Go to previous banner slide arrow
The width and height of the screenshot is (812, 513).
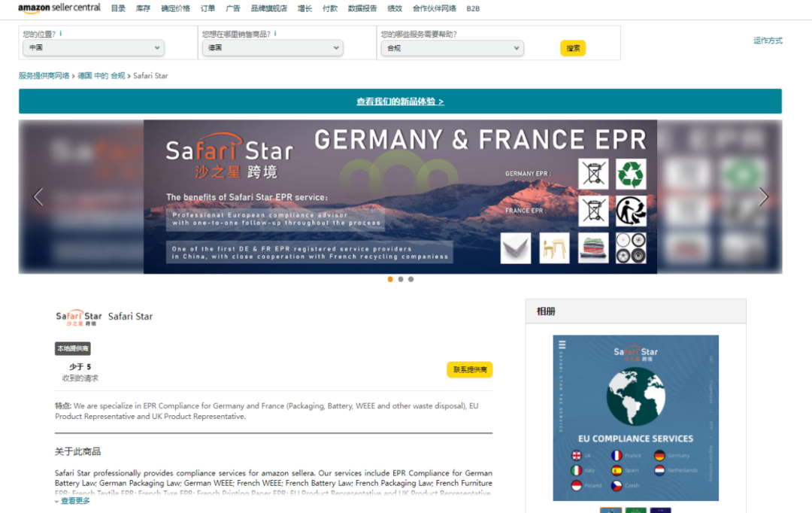click(38, 197)
